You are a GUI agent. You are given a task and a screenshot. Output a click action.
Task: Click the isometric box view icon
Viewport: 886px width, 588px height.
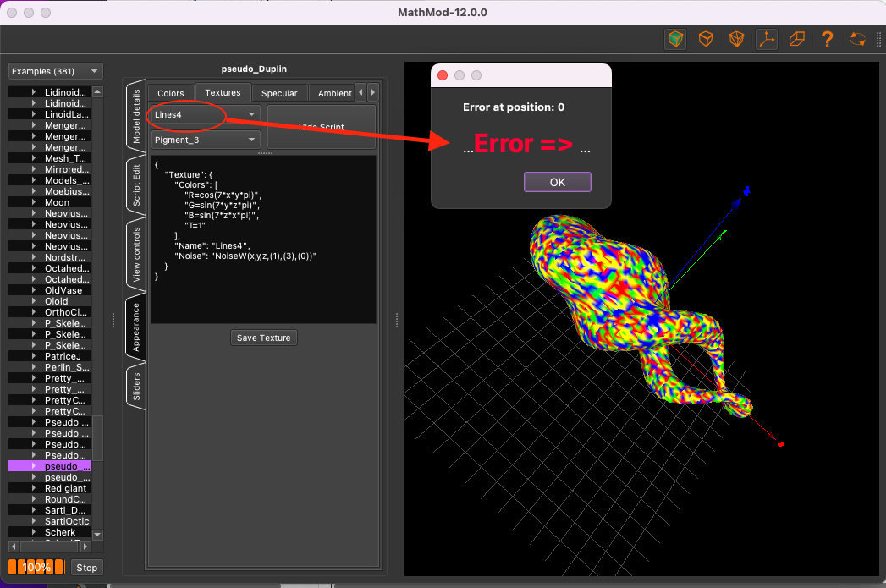tap(796, 39)
